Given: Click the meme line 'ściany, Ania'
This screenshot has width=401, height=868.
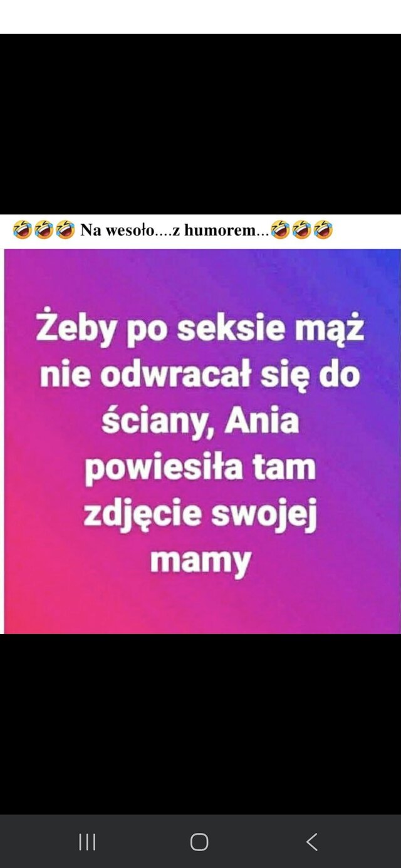Looking at the screenshot, I should point(200,422).
